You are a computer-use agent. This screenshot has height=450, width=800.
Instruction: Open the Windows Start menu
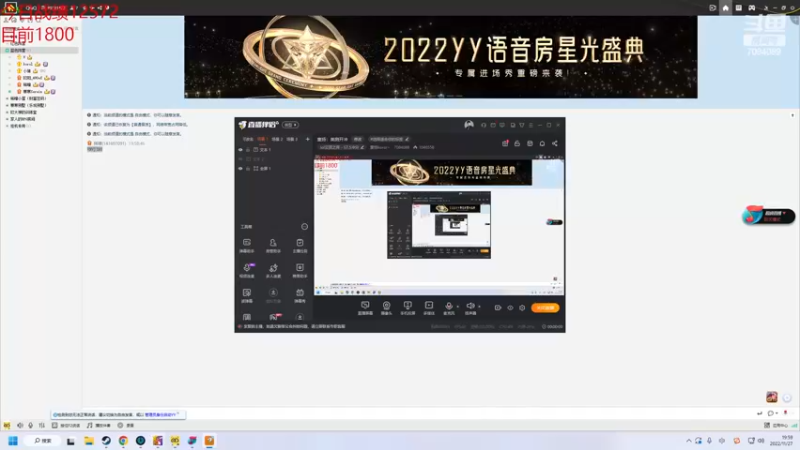[13, 441]
